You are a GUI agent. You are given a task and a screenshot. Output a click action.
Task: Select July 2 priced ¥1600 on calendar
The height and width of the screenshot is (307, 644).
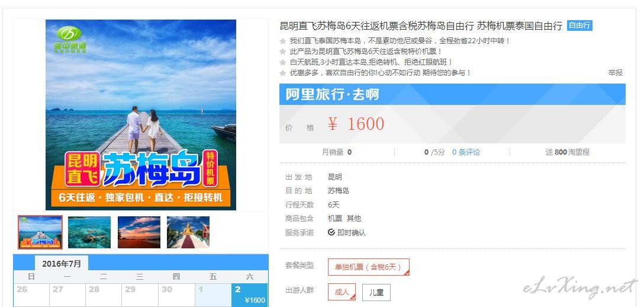tap(250, 295)
